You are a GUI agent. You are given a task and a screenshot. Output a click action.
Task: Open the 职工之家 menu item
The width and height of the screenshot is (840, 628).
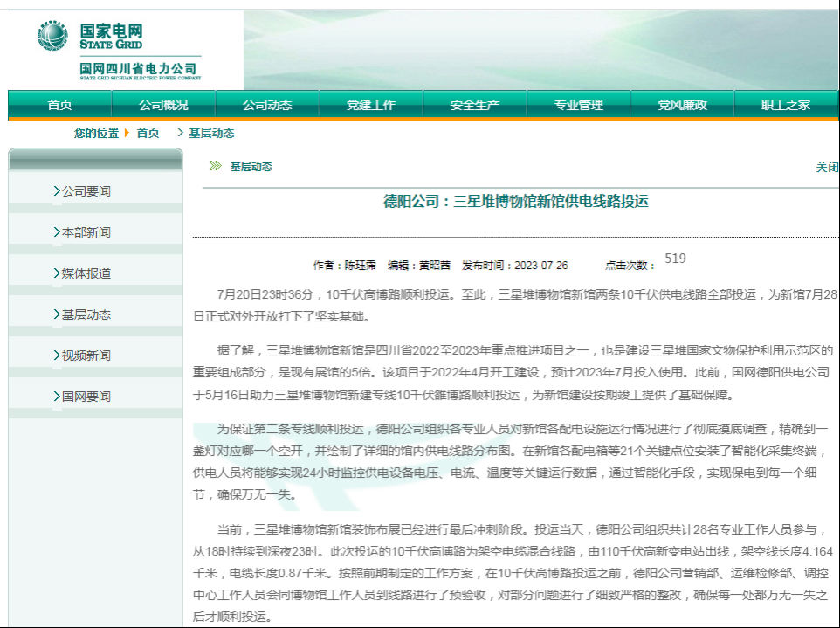tap(786, 105)
